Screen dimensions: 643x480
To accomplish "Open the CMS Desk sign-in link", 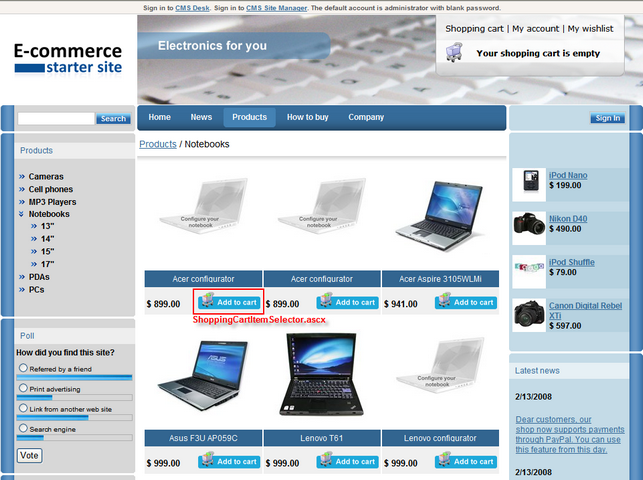I will [192, 8].
